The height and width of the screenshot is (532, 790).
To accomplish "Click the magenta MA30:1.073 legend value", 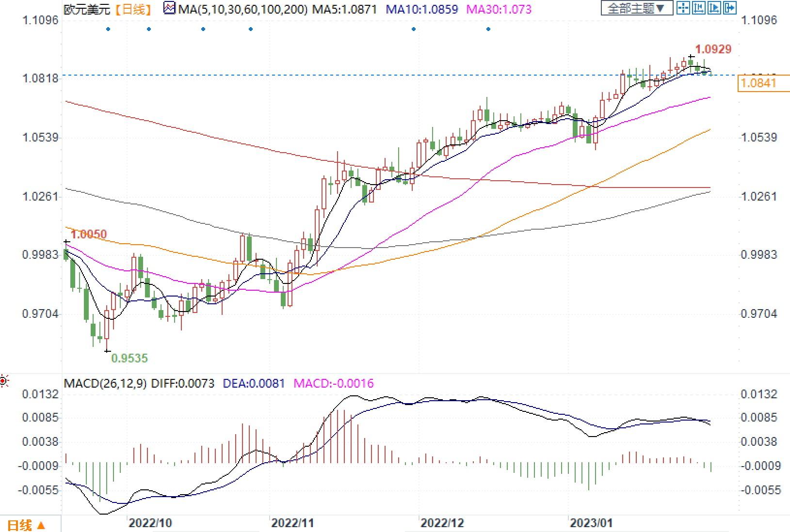I will [499, 9].
